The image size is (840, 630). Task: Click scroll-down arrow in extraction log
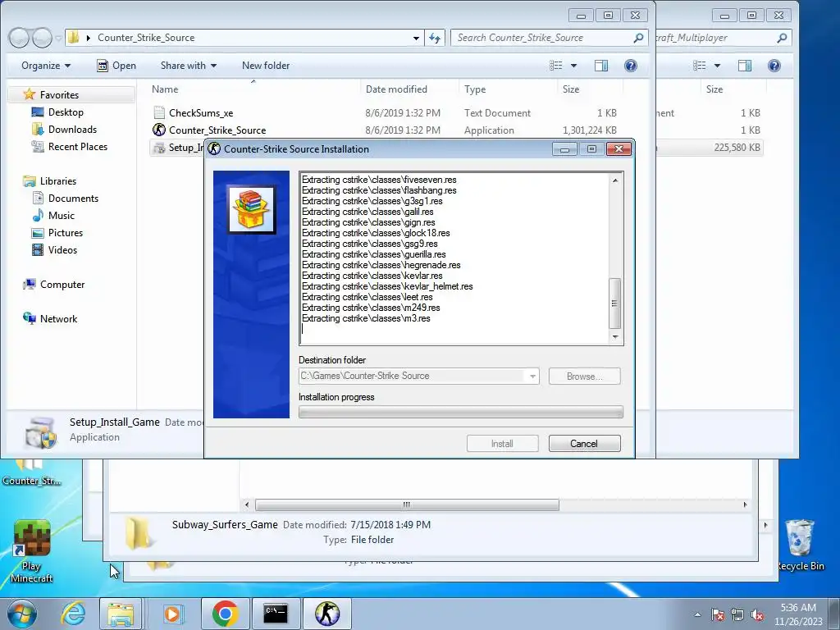[615, 337]
